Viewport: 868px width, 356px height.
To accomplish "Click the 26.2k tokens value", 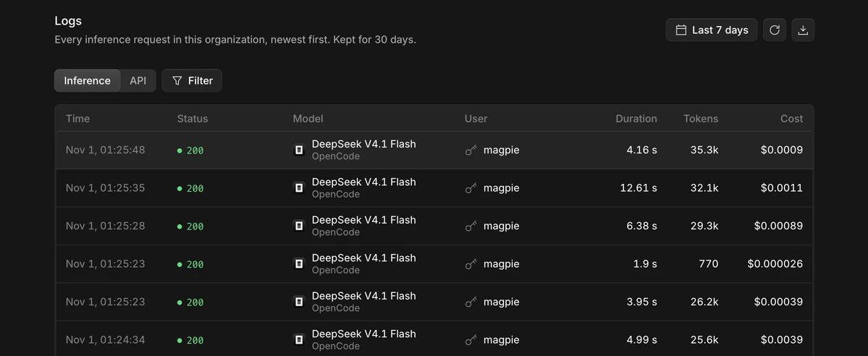I will tap(704, 302).
